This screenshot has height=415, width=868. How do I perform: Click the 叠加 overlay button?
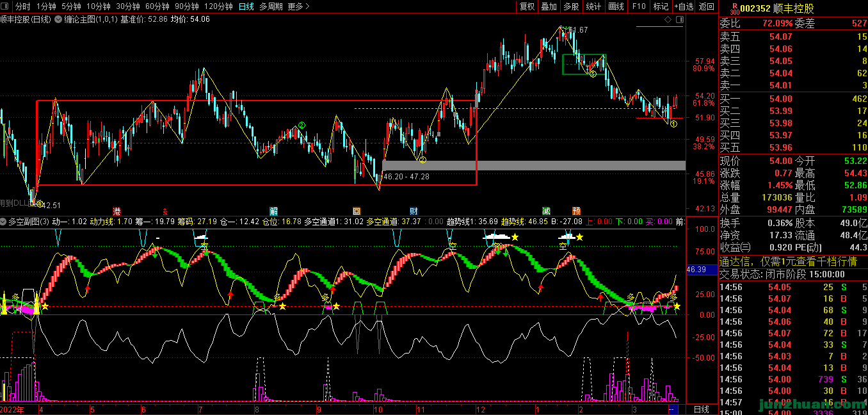click(x=549, y=6)
